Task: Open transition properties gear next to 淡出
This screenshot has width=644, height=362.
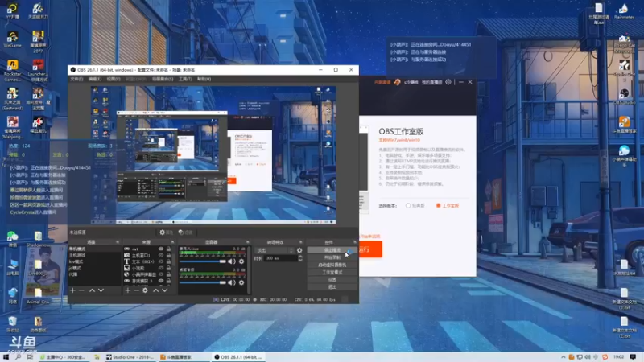Action: [x=299, y=250]
